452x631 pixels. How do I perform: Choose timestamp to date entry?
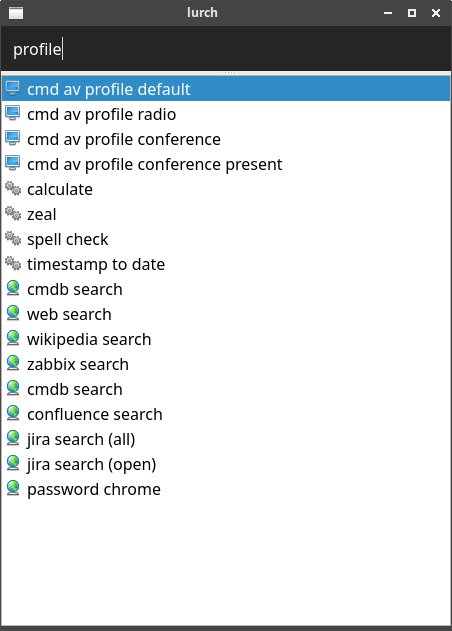click(x=226, y=264)
